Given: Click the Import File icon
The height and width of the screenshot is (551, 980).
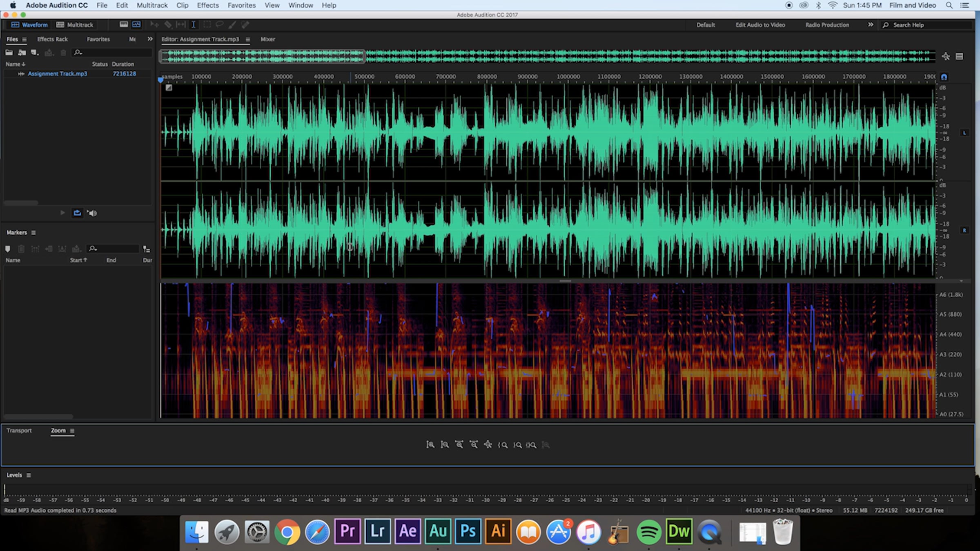Looking at the screenshot, I should [22, 52].
